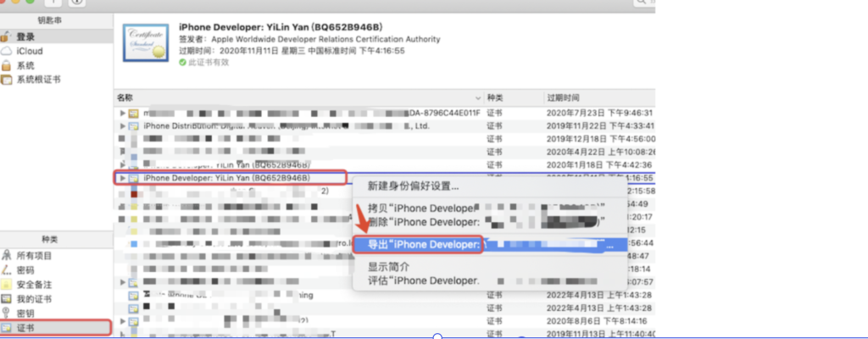868x339 pixels.
Task: Click the green valid-certificate checkmark icon
Action: [183, 63]
